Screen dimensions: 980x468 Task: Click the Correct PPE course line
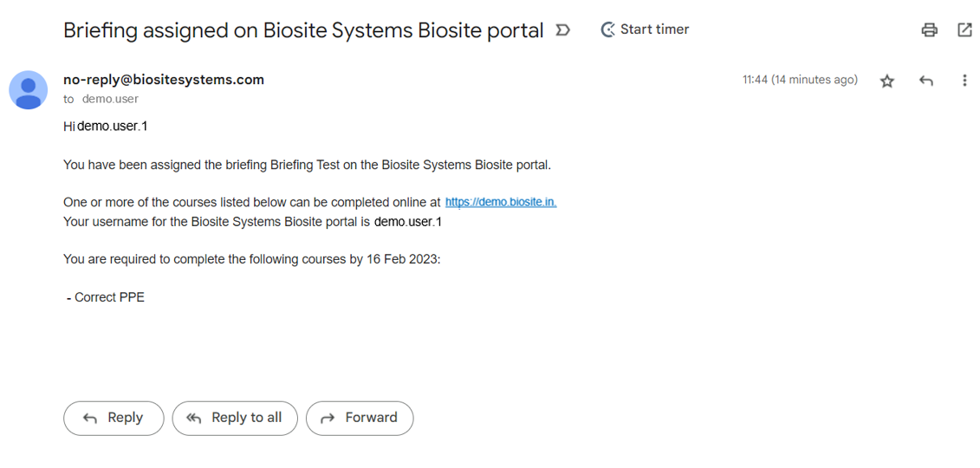(106, 297)
